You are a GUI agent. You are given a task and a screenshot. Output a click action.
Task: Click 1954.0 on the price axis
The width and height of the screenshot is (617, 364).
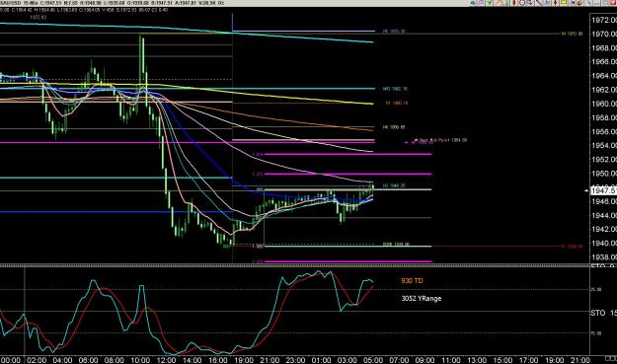[x=604, y=145]
